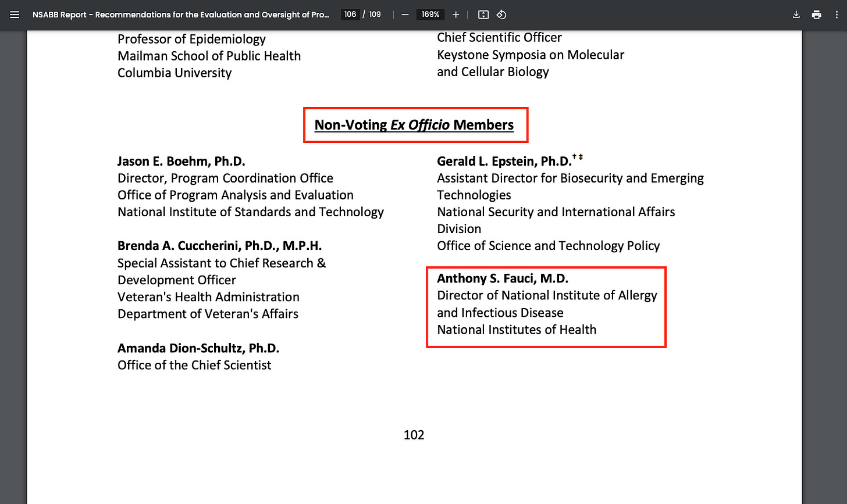Print the PDF document
Screen dimensions: 847x504
[x=817, y=15]
